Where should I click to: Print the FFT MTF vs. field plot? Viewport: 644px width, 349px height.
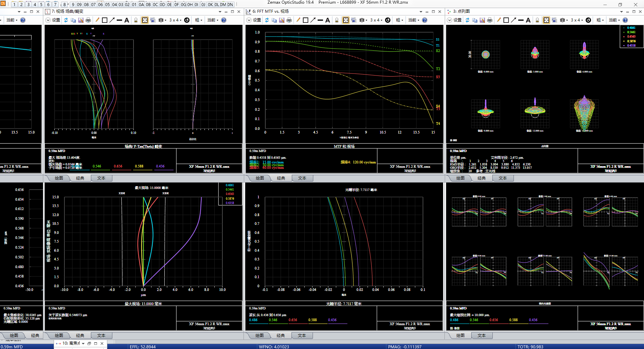point(289,20)
